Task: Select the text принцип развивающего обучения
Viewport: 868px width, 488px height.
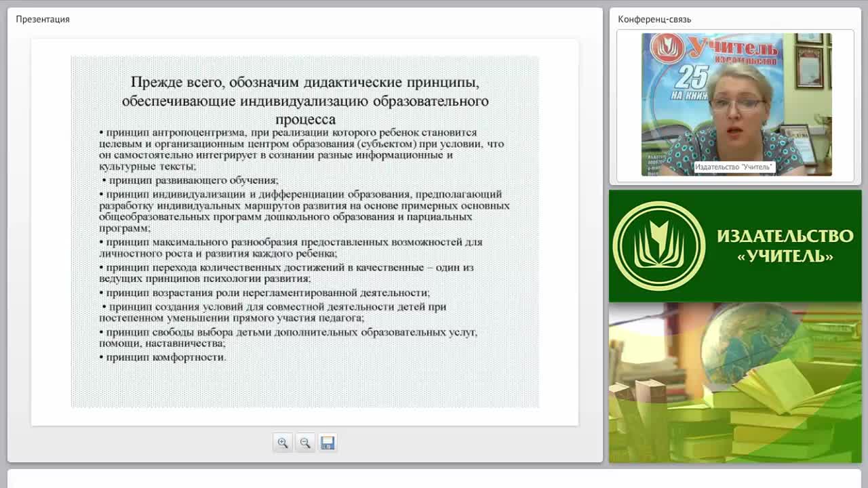Action: coord(193,180)
